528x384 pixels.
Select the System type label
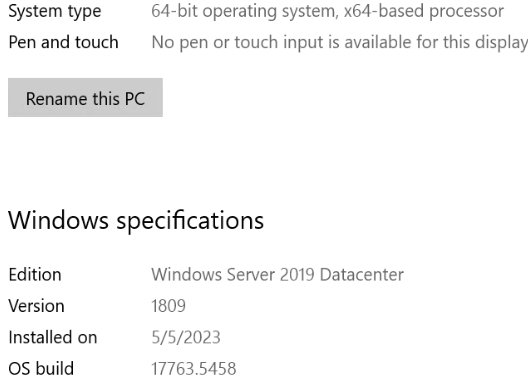tap(55, 12)
